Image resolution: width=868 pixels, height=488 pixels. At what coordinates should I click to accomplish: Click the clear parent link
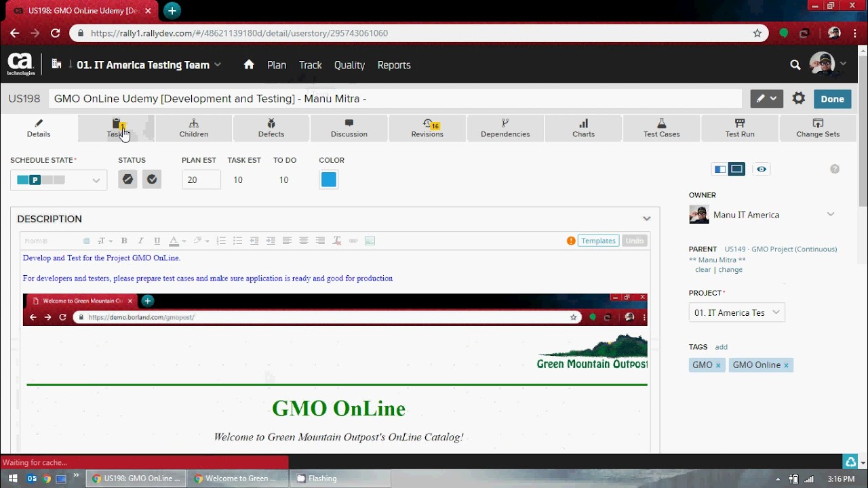click(x=703, y=270)
